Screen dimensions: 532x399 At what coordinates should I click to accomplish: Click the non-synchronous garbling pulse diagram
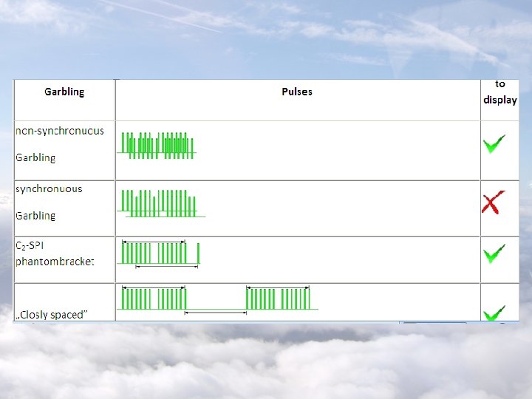(157, 146)
